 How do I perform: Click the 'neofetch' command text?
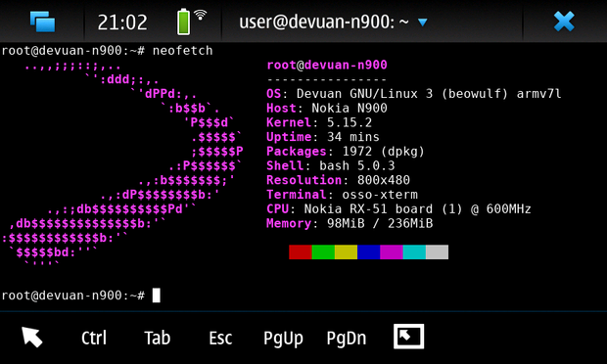point(183,51)
